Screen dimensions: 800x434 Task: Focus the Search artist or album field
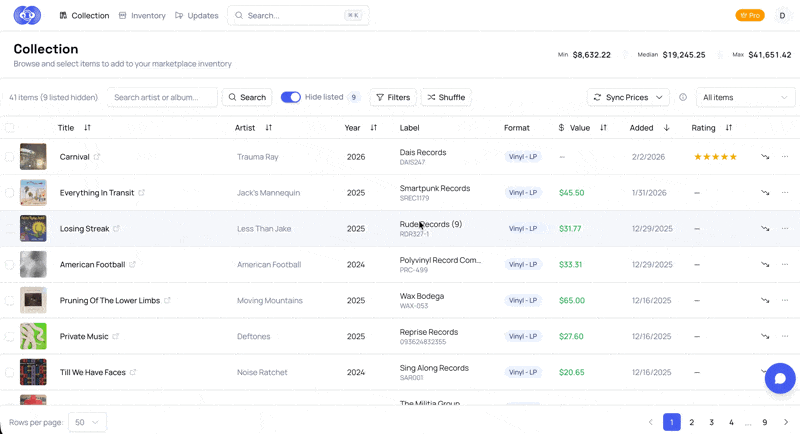pos(162,97)
